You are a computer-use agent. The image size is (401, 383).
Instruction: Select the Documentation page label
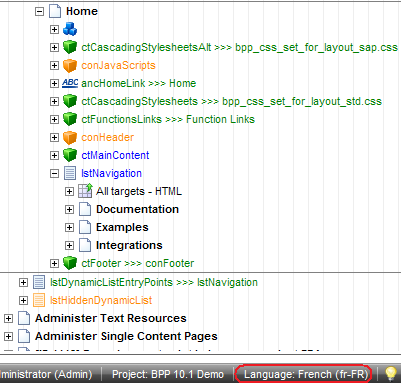(137, 209)
